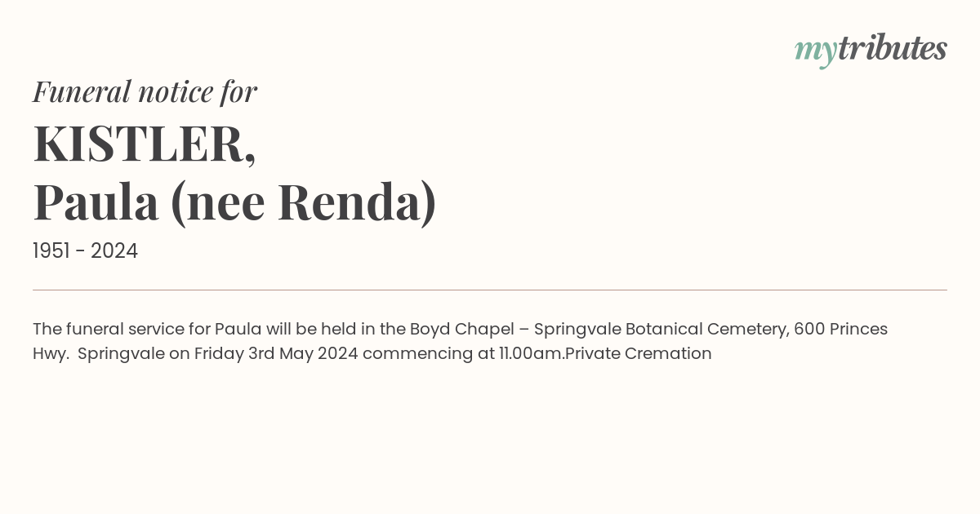980x514 pixels.
Task: Click the mytributes logo
Action: tap(870, 49)
